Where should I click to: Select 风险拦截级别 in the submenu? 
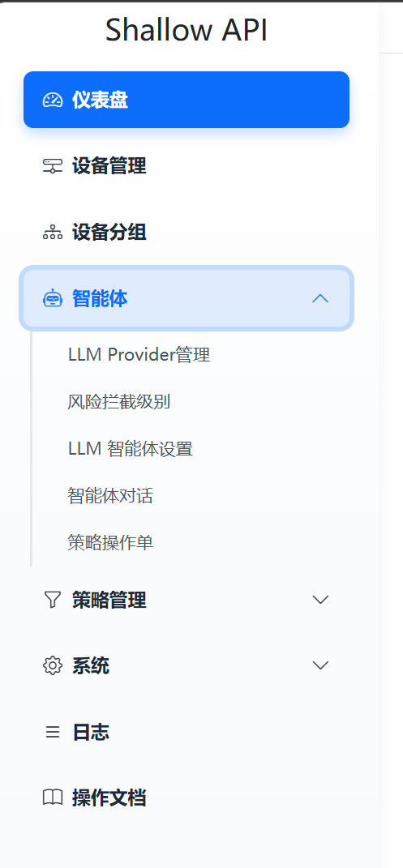[x=118, y=402]
